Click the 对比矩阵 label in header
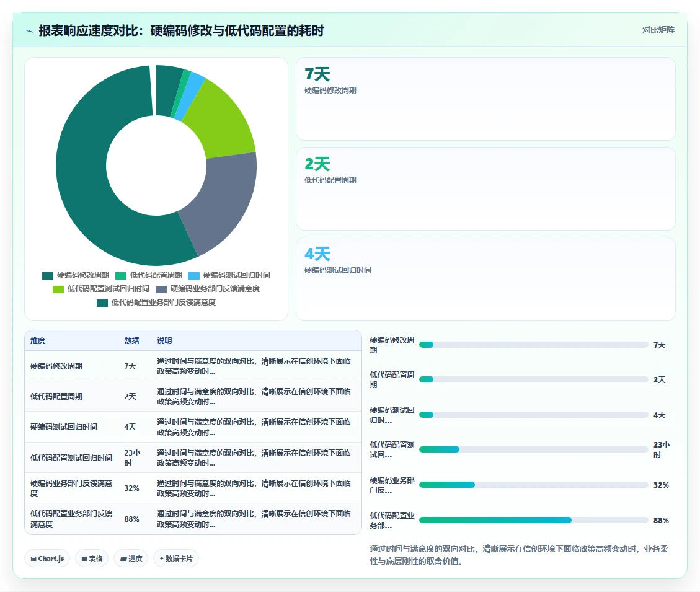Screen dimensions: 700x592 pyautogui.click(x=658, y=30)
